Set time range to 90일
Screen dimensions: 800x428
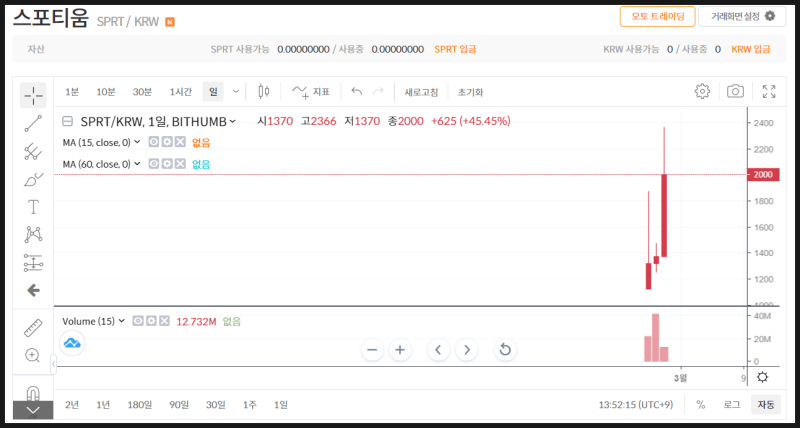179,405
